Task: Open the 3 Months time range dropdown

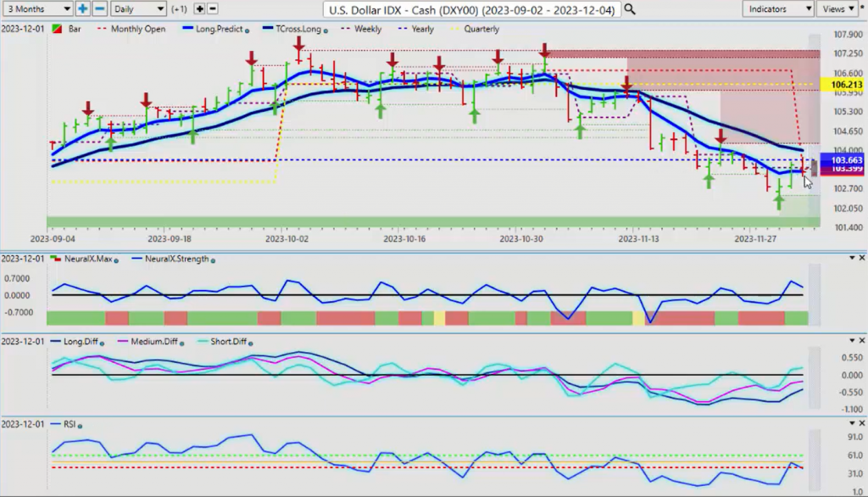Action: click(x=36, y=8)
